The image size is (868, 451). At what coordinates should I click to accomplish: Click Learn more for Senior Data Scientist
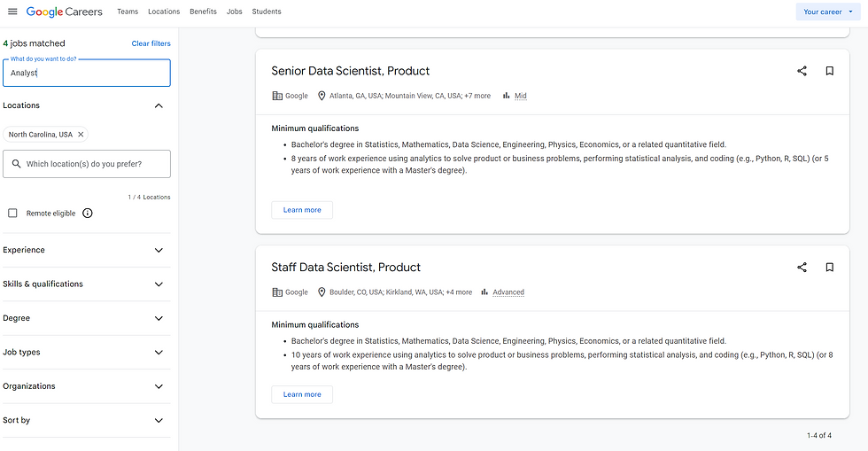302,210
